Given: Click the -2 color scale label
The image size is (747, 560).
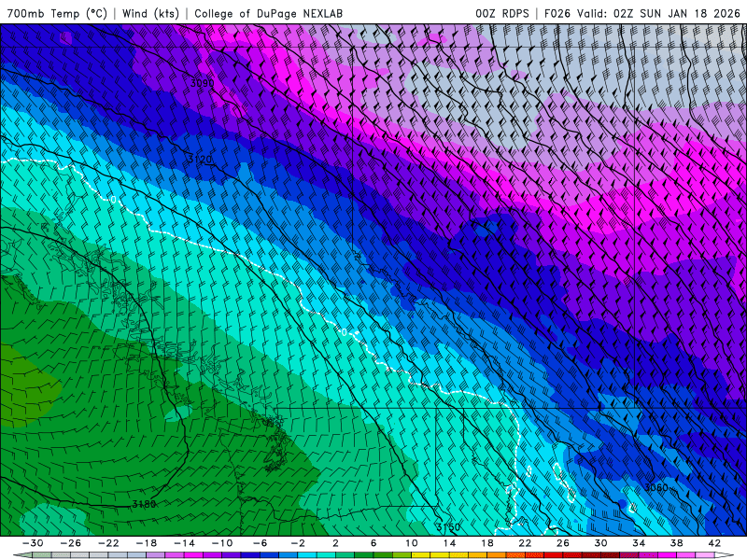Looking at the screenshot, I should point(298,543).
